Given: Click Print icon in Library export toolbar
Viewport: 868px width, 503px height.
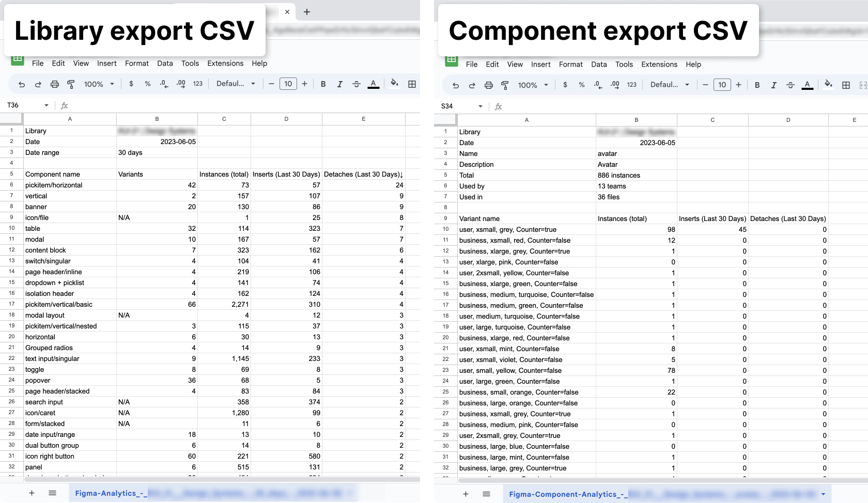Looking at the screenshot, I should tap(55, 84).
